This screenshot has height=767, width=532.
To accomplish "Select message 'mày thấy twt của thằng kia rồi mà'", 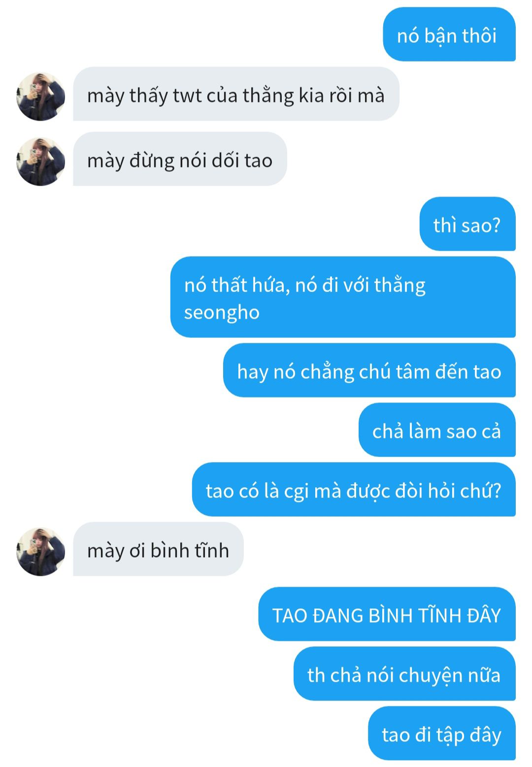I will pos(236,94).
